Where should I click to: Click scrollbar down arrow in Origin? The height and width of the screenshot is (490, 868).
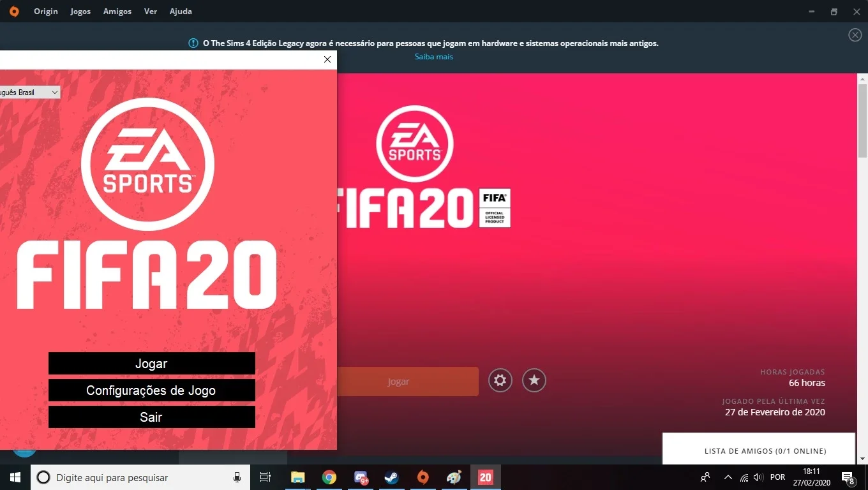click(x=862, y=458)
